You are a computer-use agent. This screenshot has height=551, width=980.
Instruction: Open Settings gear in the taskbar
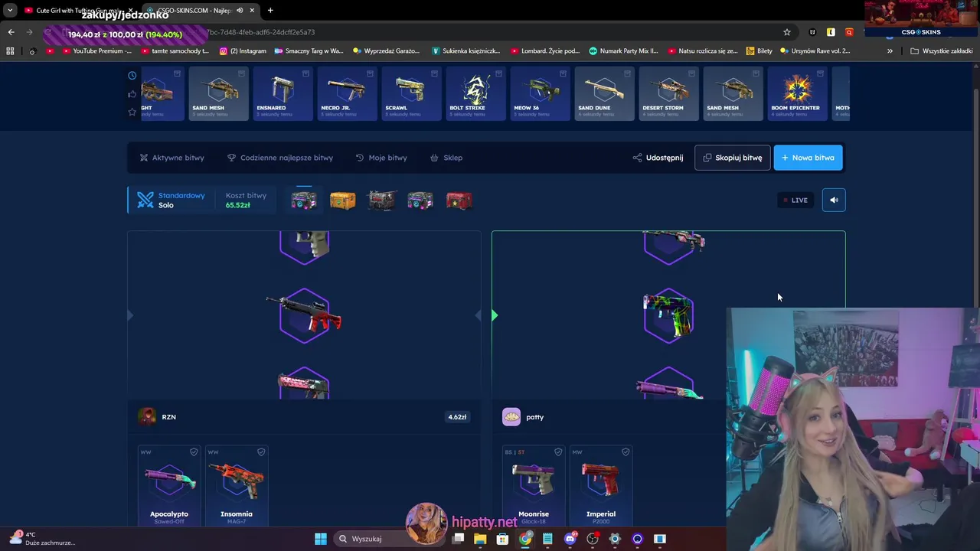pyautogui.click(x=614, y=539)
